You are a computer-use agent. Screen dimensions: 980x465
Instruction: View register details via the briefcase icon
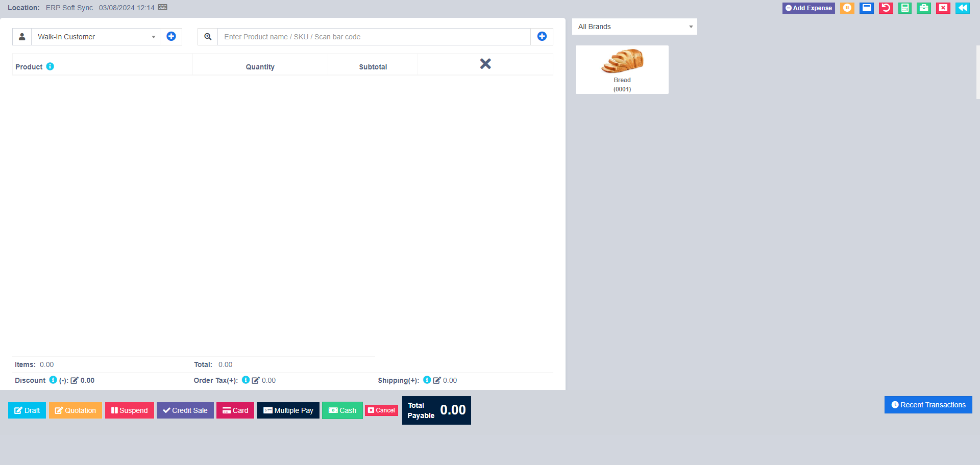tap(923, 8)
